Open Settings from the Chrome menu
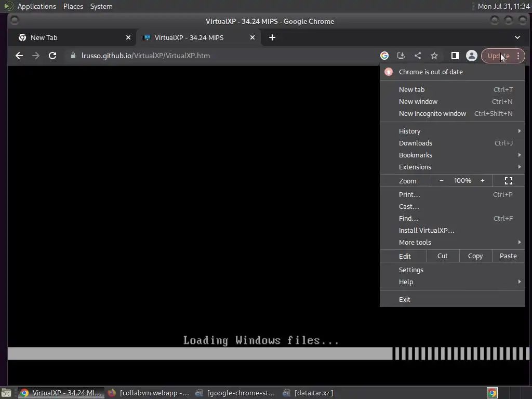 (453, 270)
